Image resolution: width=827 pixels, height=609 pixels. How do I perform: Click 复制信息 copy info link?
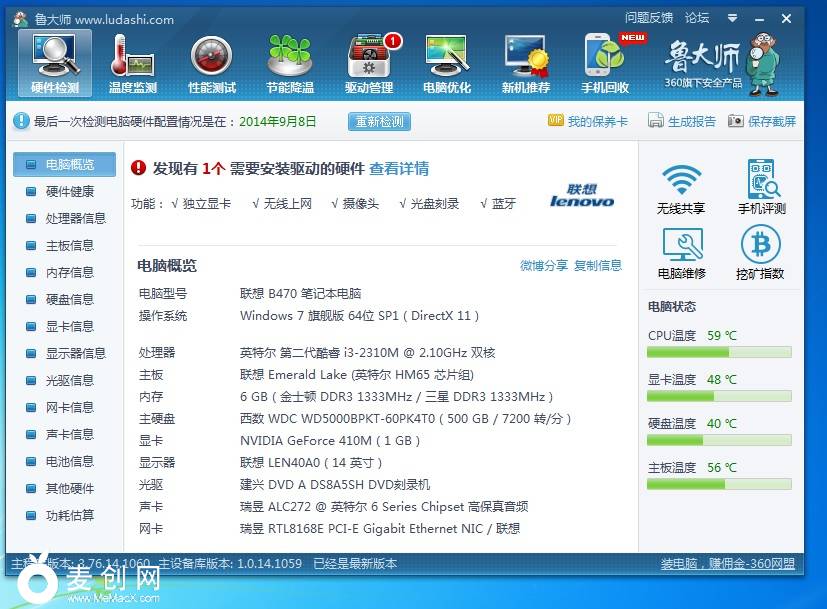coord(598,265)
